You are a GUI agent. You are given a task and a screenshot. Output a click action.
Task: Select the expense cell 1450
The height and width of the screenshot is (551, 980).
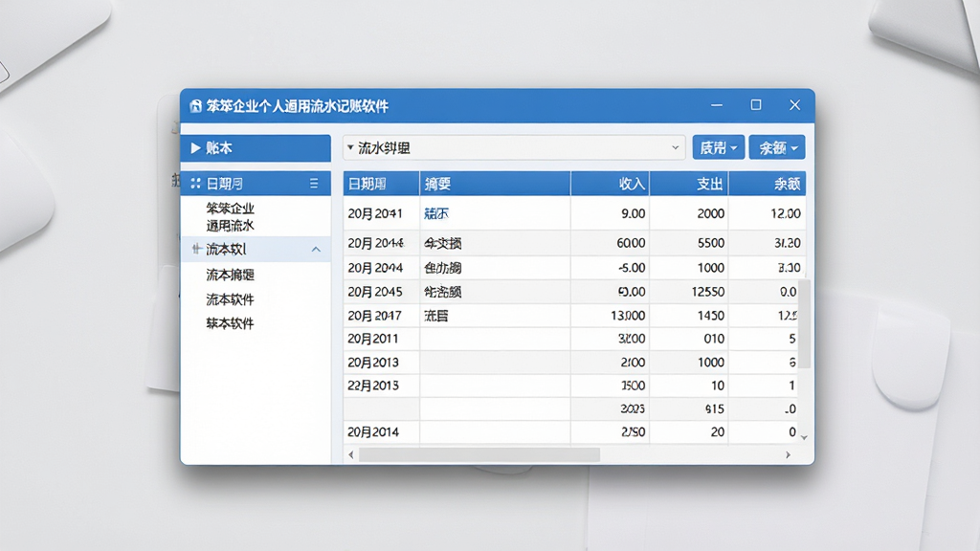pyautogui.click(x=689, y=316)
